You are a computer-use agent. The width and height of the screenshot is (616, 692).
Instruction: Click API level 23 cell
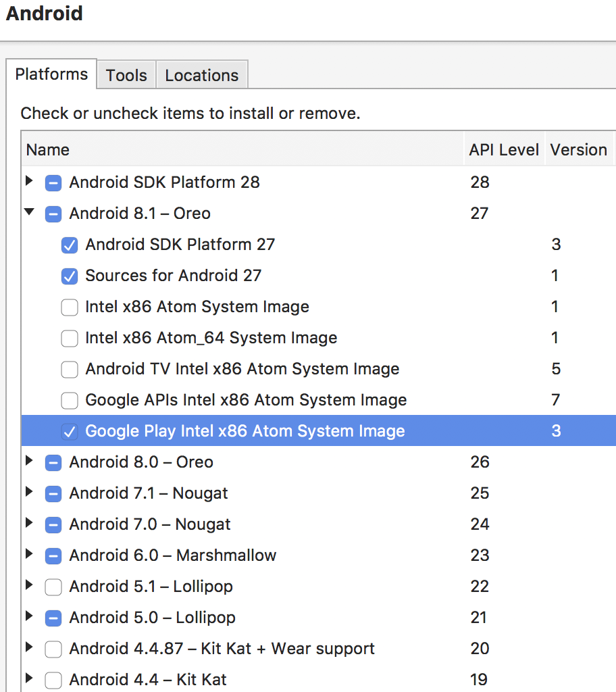coord(480,555)
